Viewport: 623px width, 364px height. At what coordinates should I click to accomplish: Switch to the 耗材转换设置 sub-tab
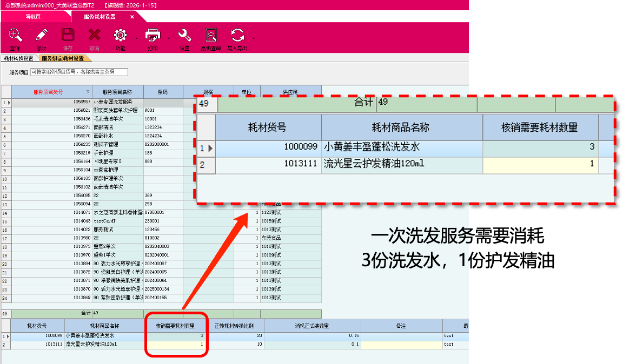19,58
